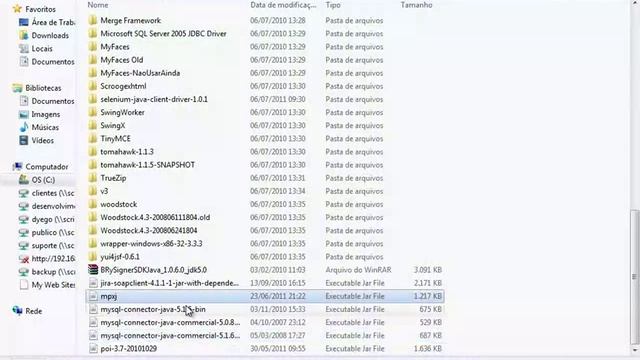This screenshot has height=360, width=640.
Task: Select the Área de Trabalho sidebar icon
Action: tap(24, 22)
